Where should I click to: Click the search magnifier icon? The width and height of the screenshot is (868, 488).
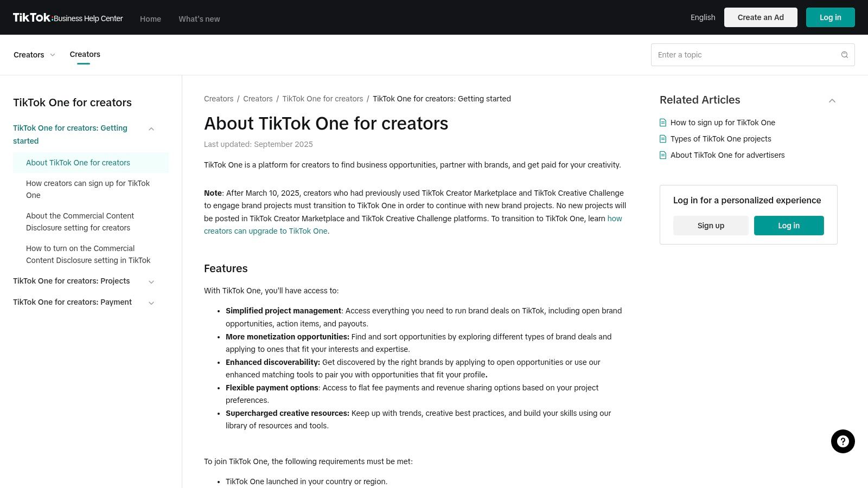click(x=844, y=55)
